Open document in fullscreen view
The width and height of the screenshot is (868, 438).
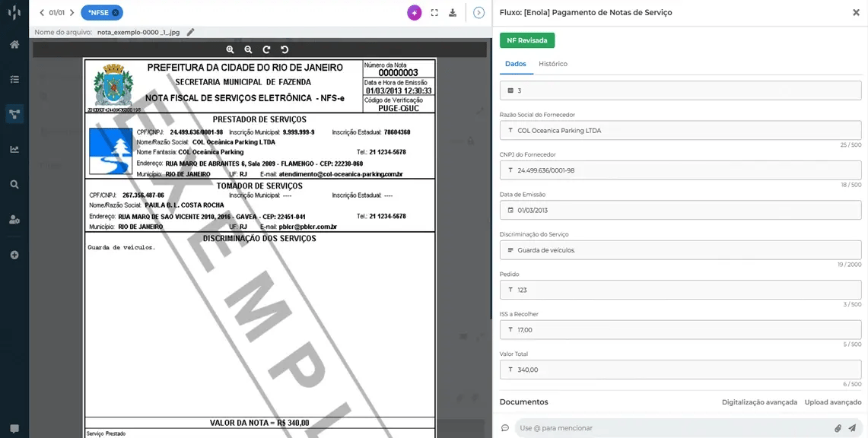(434, 13)
